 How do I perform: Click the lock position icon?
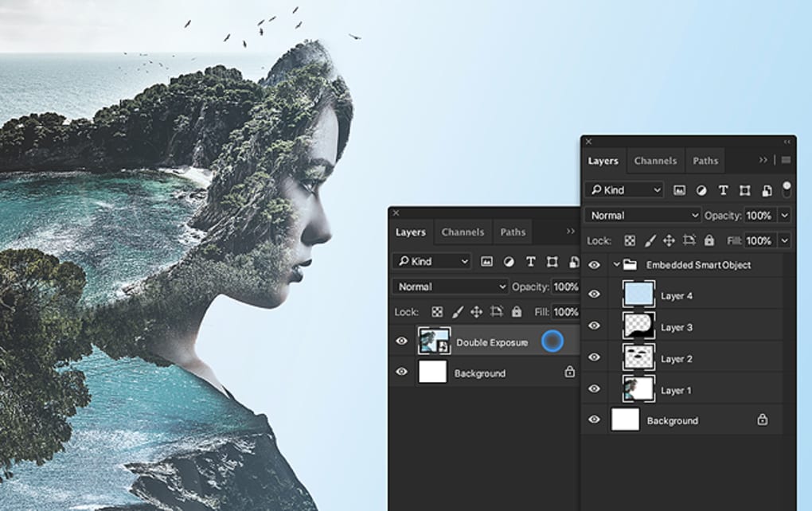[670, 240]
